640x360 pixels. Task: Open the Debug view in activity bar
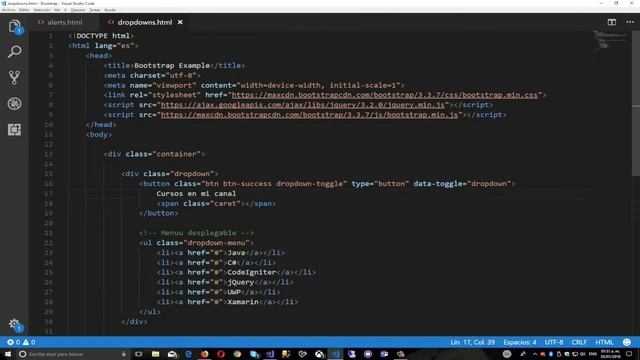tap(15, 104)
